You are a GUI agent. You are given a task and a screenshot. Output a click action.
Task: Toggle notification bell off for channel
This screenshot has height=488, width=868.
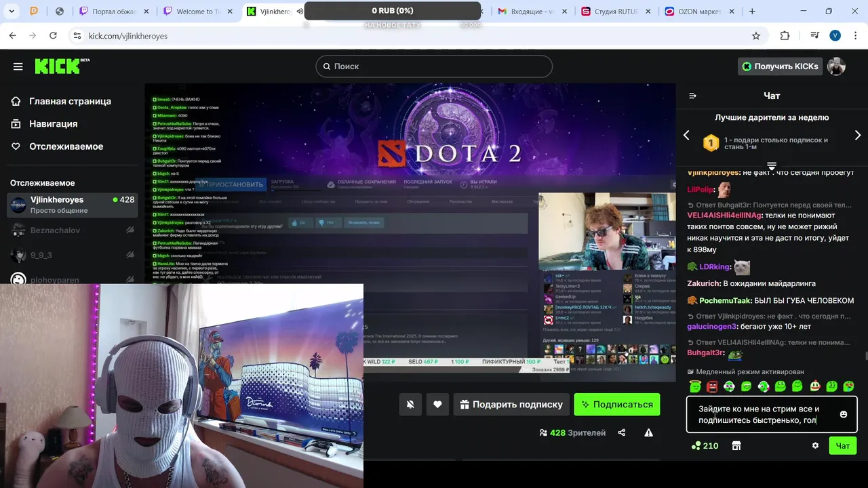[410, 405]
